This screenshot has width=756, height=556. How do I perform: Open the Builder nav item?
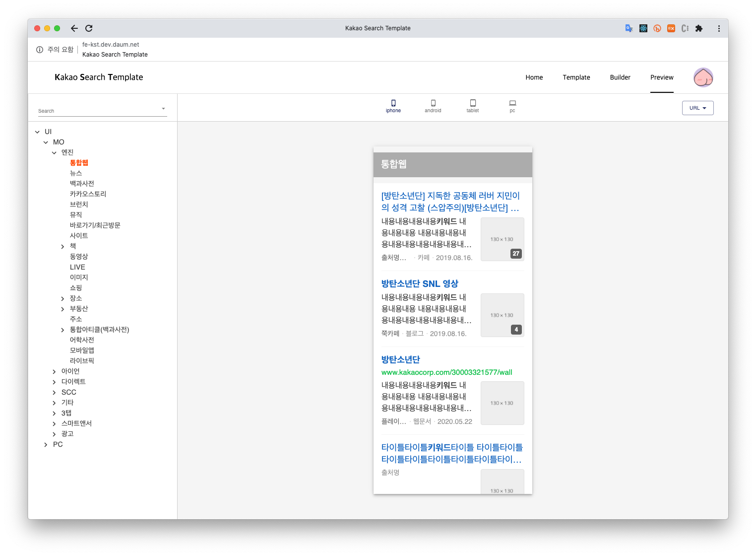(620, 77)
